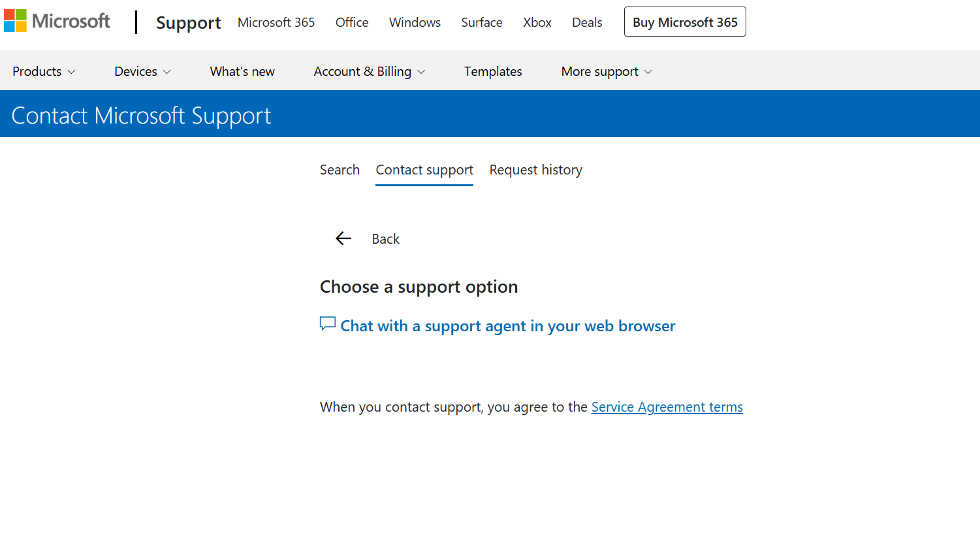Viewport: 980px width, 558px height.
Task: Start chat with a support agent link
Action: [x=507, y=325]
